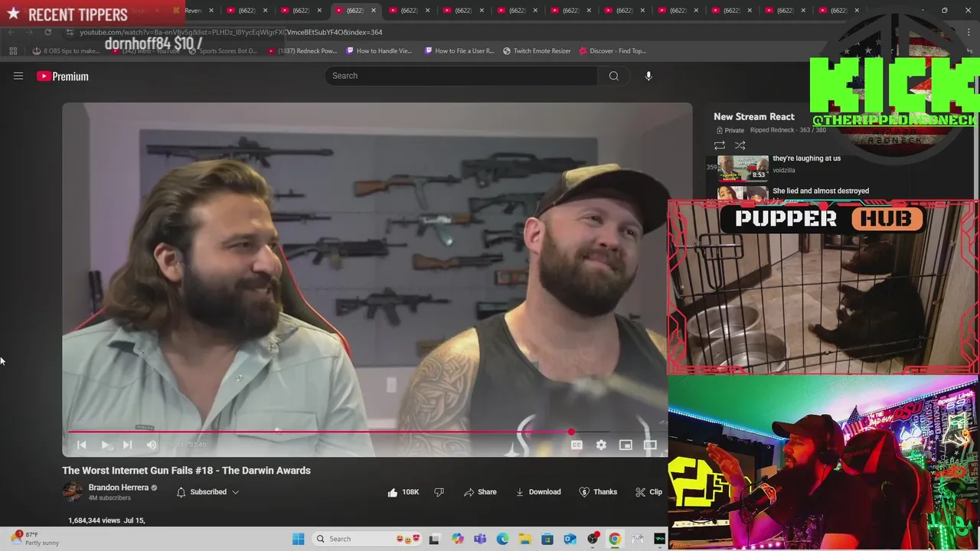Open 'Discover - Find Top...' bookmark
Screen dimensions: 980x551
point(612,51)
